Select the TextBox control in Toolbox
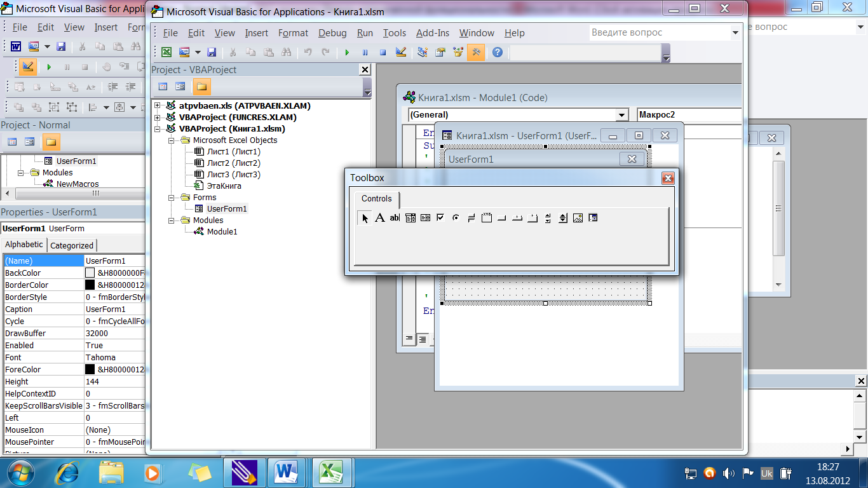This screenshot has width=868, height=488. [395, 218]
